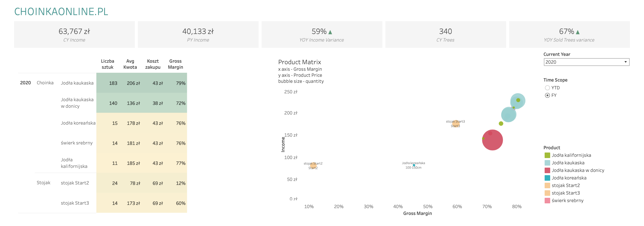Click the CY Trees KPI card
The height and width of the screenshot is (226, 644).
(x=446, y=34)
